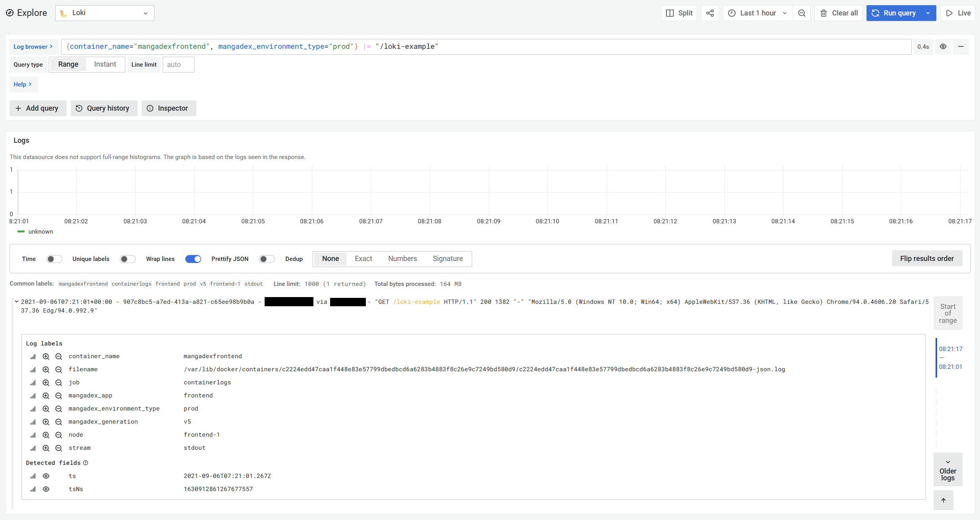Click the Flip results order button

[926, 258]
